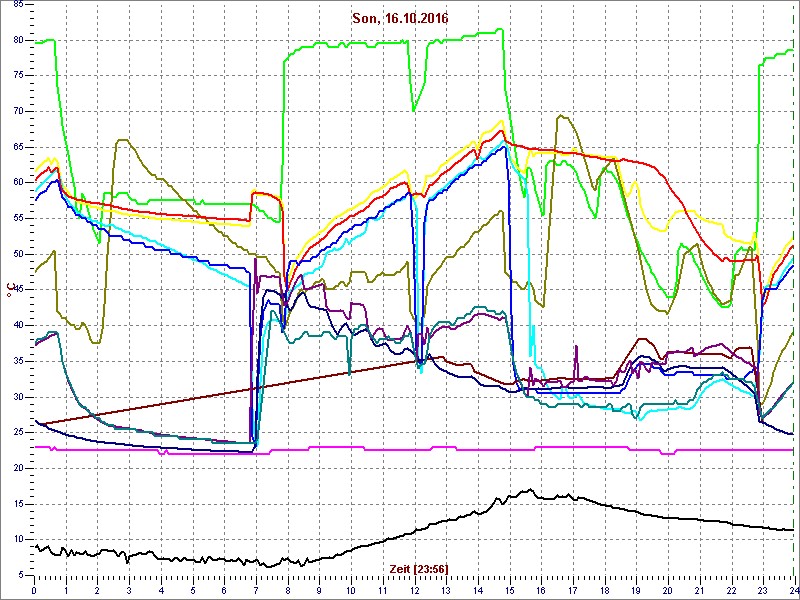Pick hour 21 on the time axis

[x=698, y=590]
